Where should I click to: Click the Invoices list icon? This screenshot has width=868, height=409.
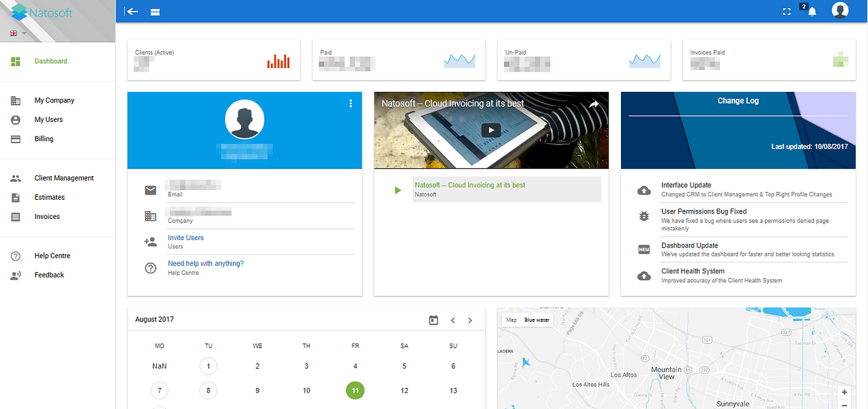[x=16, y=216]
